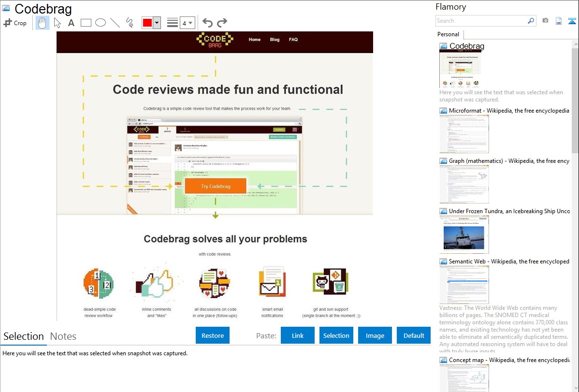This screenshot has width=579, height=392.
Task: Click the orange Try Codebrag button
Action: click(216, 186)
